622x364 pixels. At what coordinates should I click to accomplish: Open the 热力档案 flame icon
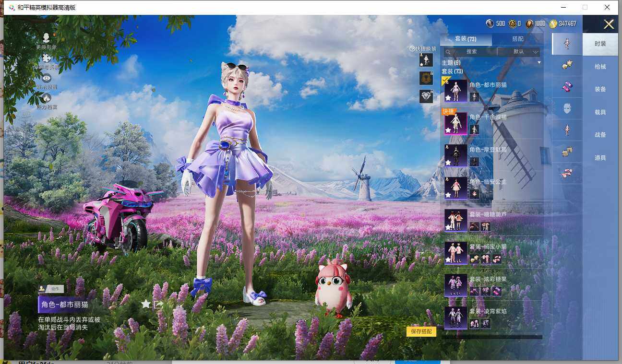click(47, 98)
